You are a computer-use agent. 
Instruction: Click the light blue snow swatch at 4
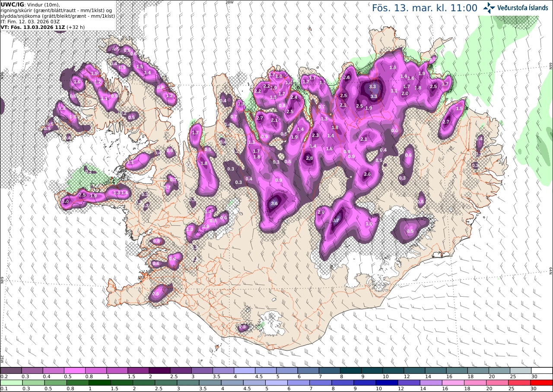click(245, 370)
